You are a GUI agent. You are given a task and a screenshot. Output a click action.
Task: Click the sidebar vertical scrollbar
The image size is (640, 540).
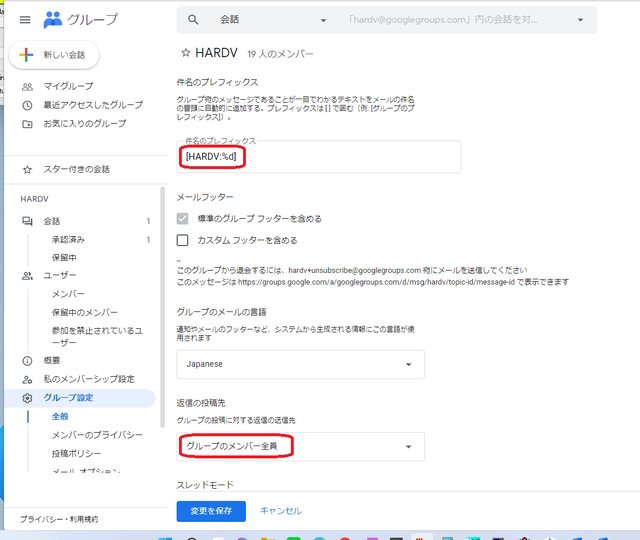(162, 307)
